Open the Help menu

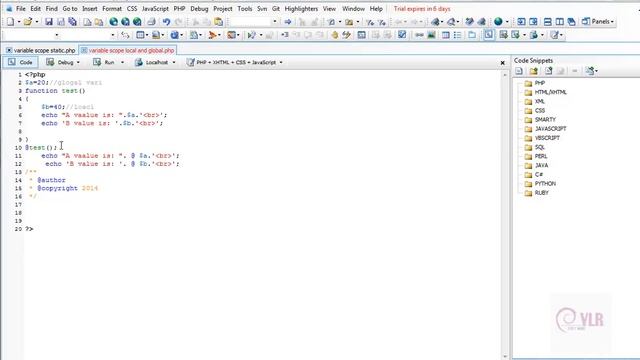[376, 9]
